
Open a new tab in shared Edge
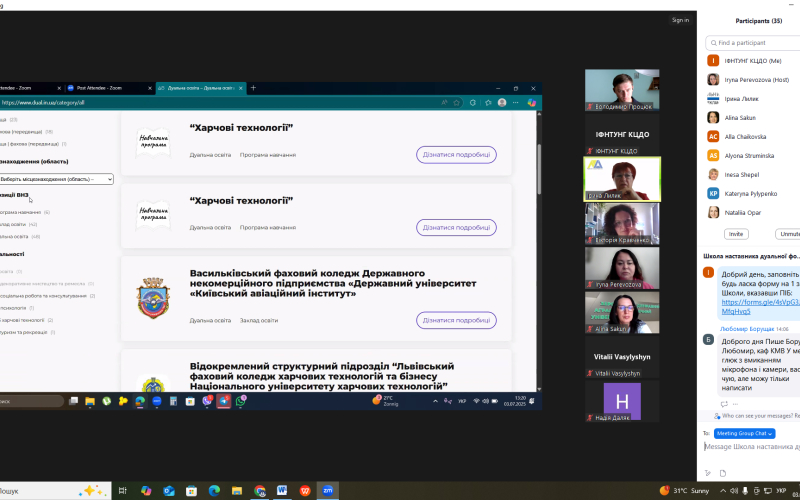(253, 88)
